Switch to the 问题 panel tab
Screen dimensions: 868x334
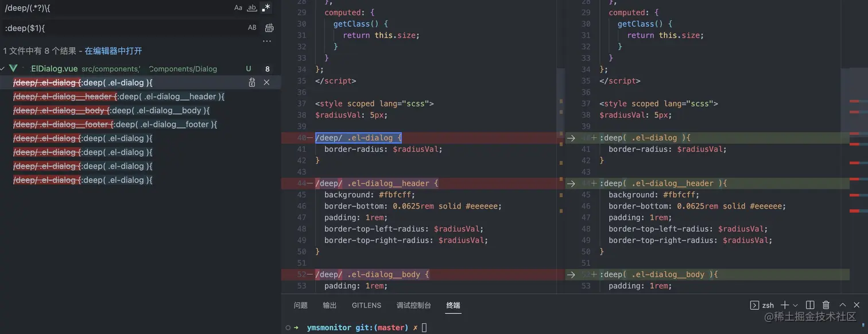(x=301, y=305)
